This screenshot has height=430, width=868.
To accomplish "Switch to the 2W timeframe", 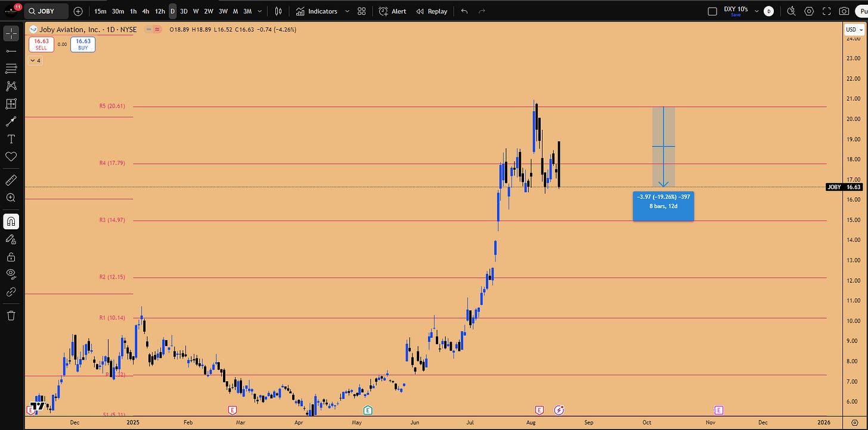I will coord(209,11).
